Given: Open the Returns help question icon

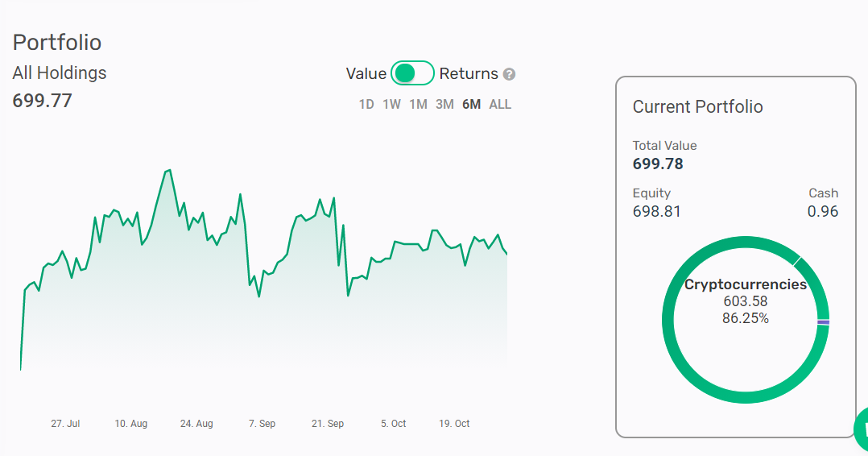Looking at the screenshot, I should point(509,74).
